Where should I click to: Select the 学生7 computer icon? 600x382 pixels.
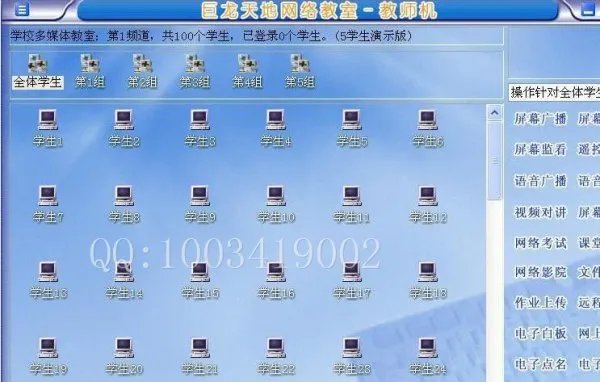pos(48,196)
